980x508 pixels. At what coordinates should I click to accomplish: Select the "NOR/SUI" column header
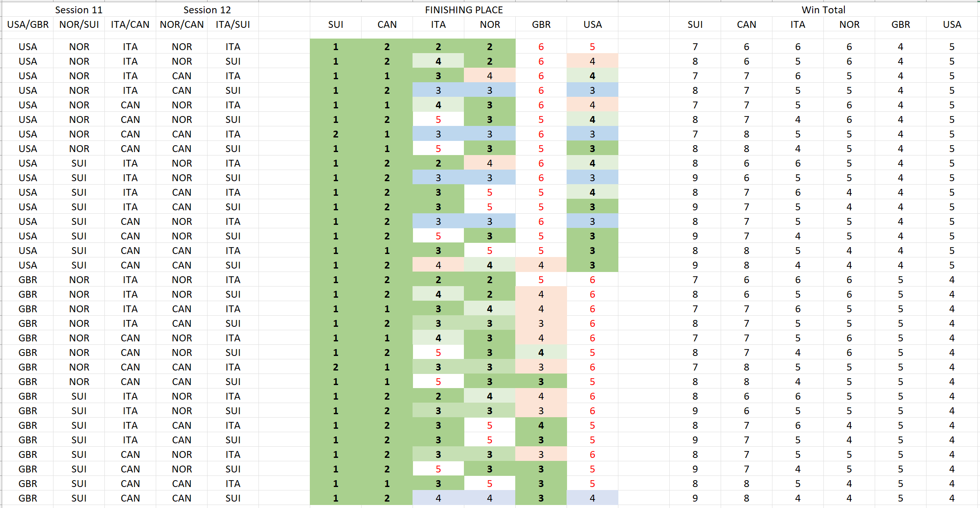click(x=79, y=24)
